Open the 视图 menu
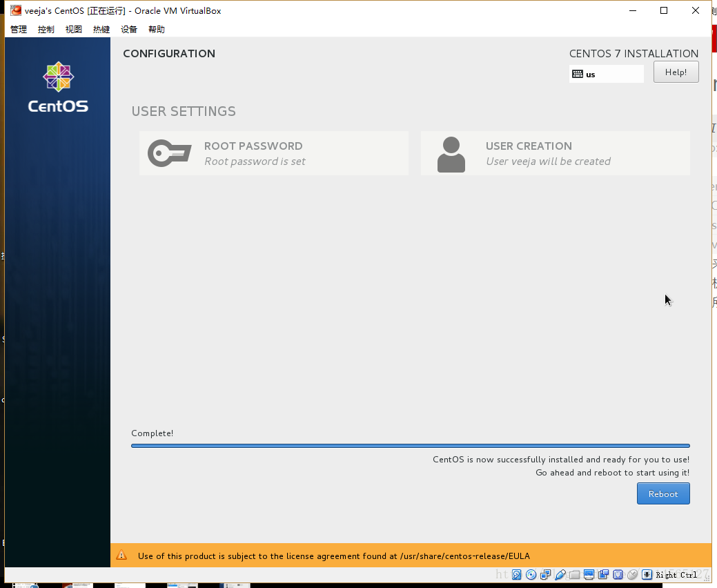The height and width of the screenshot is (588, 717). [74, 29]
